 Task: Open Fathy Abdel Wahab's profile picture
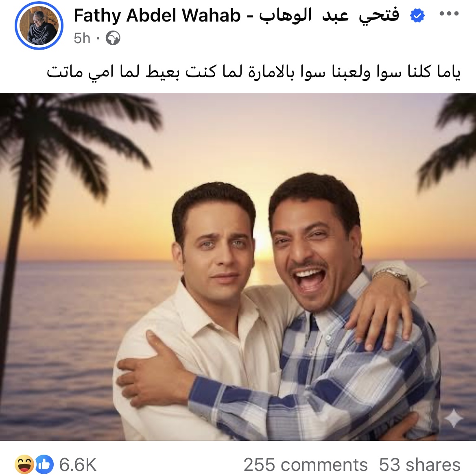tap(39, 26)
